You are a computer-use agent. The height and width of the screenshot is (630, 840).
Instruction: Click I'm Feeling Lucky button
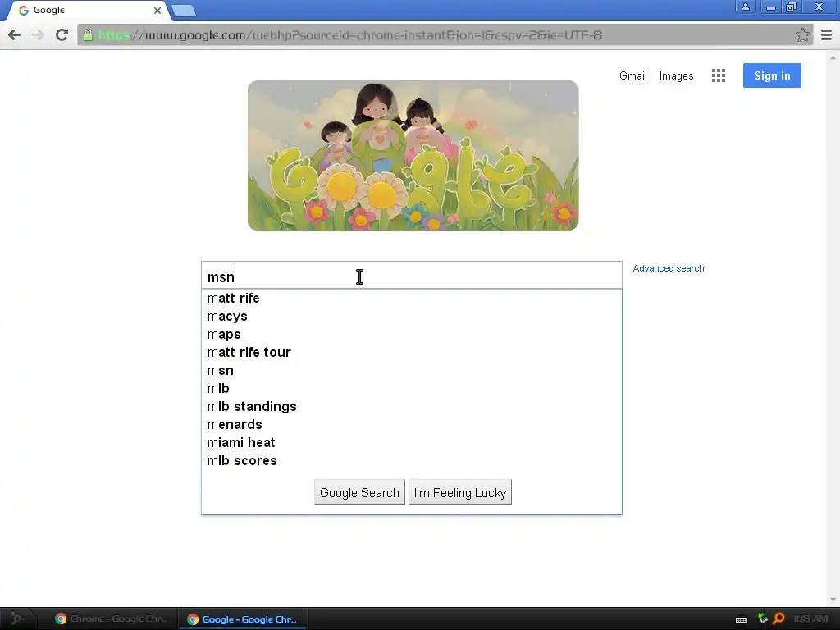460,492
